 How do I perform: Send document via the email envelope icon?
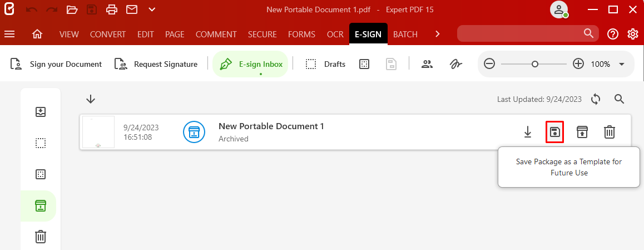click(x=132, y=9)
